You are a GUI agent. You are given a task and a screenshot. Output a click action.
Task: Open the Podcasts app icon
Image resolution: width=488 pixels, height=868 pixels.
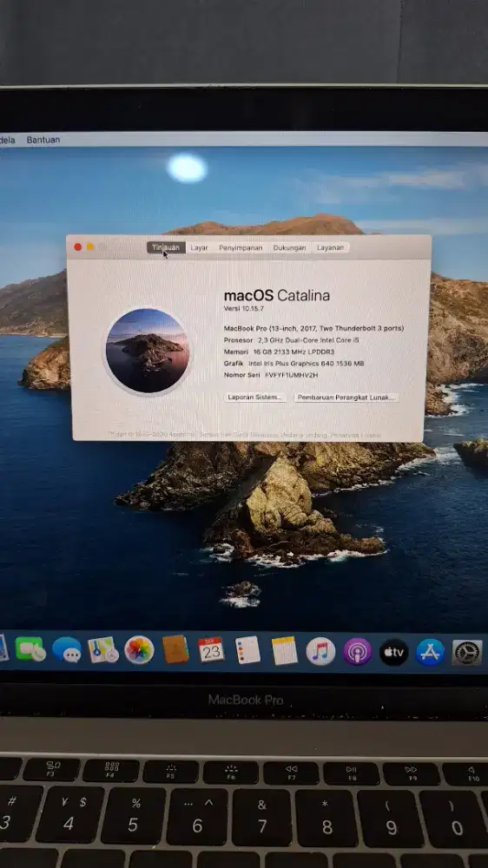click(357, 652)
